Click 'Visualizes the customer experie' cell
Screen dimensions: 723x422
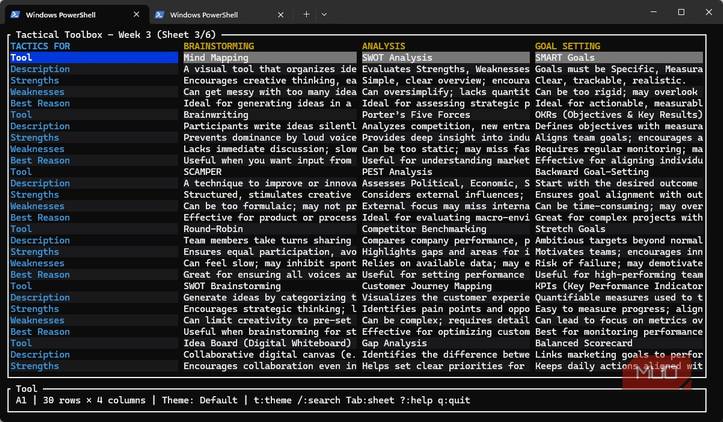(445, 298)
